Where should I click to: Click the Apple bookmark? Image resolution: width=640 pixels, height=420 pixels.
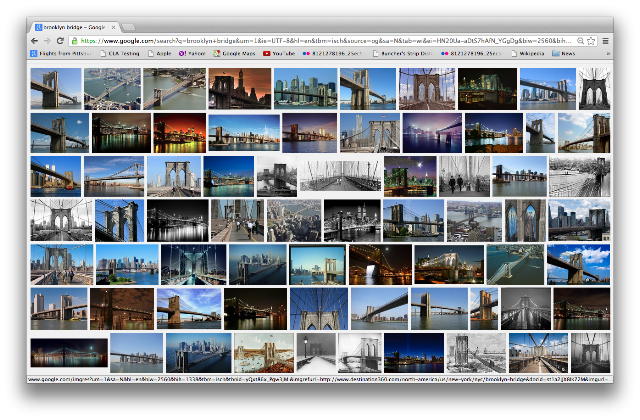coord(160,53)
